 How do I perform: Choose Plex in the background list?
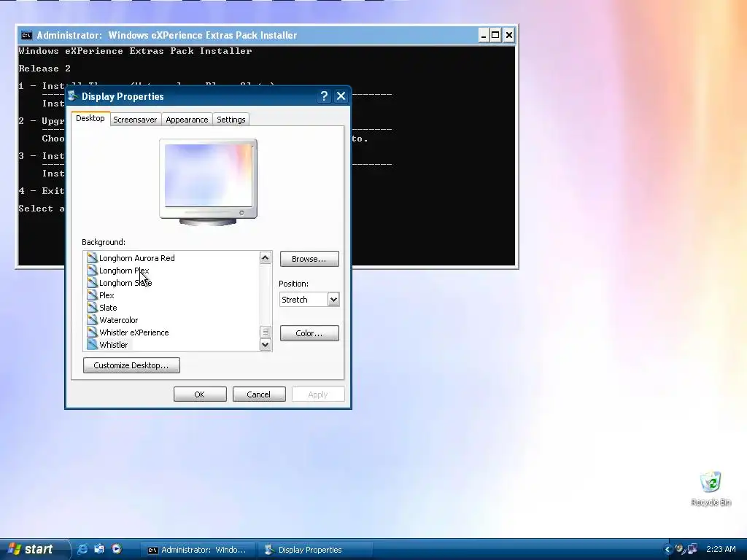(x=107, y=295)
